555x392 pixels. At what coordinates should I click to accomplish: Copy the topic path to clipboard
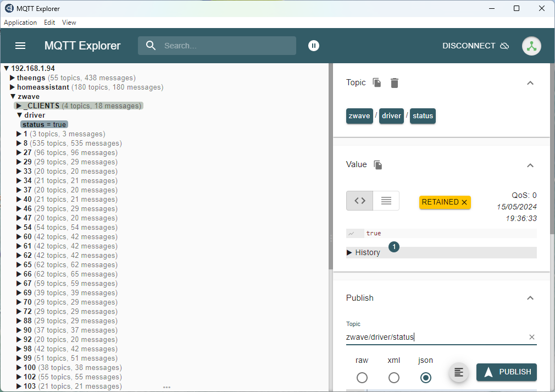(377, 82)
